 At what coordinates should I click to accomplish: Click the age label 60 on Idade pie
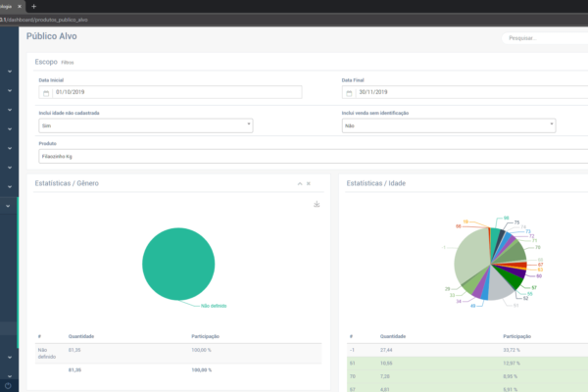point(539,276)
